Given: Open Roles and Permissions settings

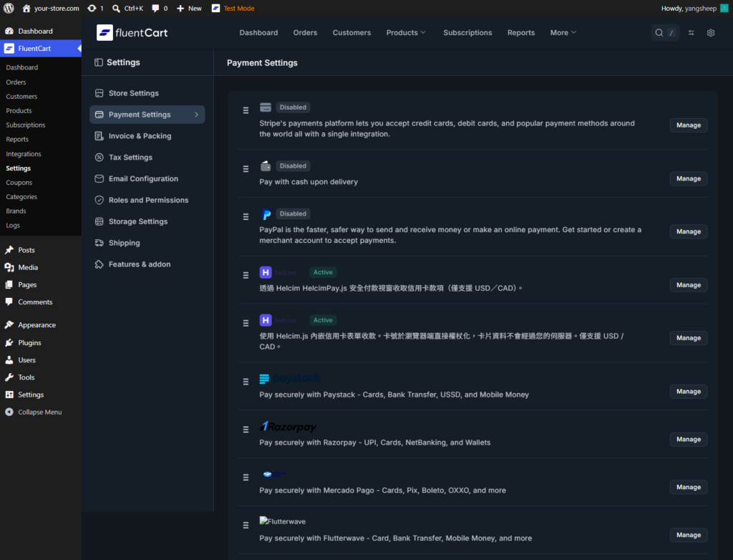Looking at the screenshot, I should pos(147,201).
